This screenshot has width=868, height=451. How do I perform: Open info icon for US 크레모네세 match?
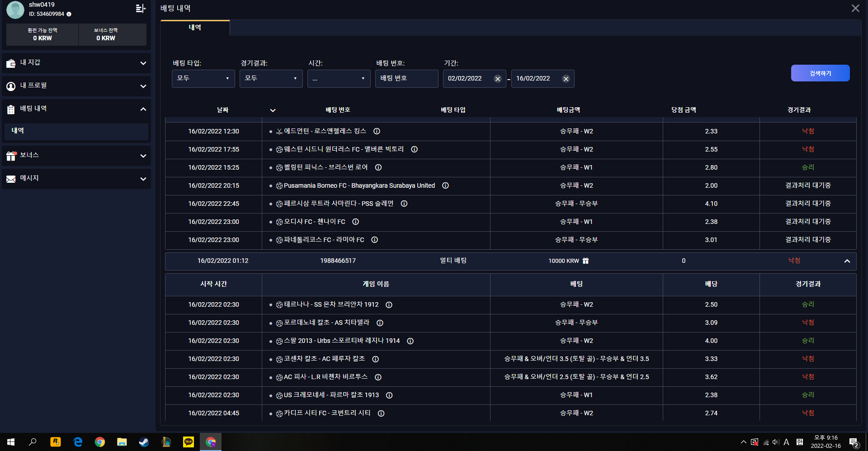[x=389, y=395]
